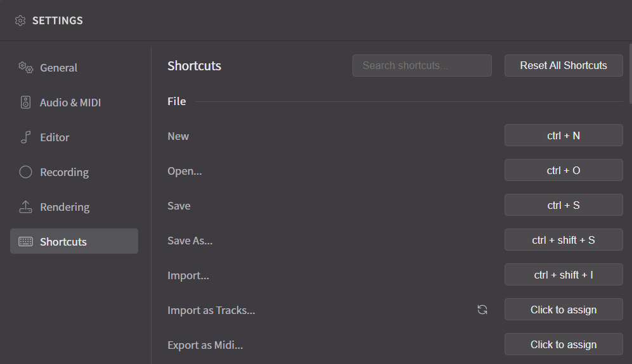Switch to the Editor settings
Screen dimensions: 632x364
tap(74, 137)
